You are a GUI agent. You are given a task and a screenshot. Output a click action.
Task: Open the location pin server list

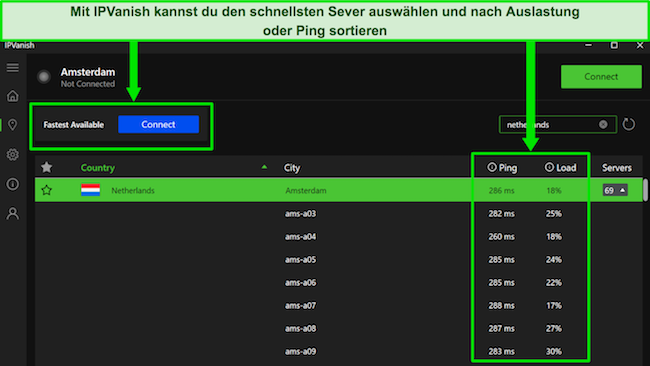pos(12,125)
